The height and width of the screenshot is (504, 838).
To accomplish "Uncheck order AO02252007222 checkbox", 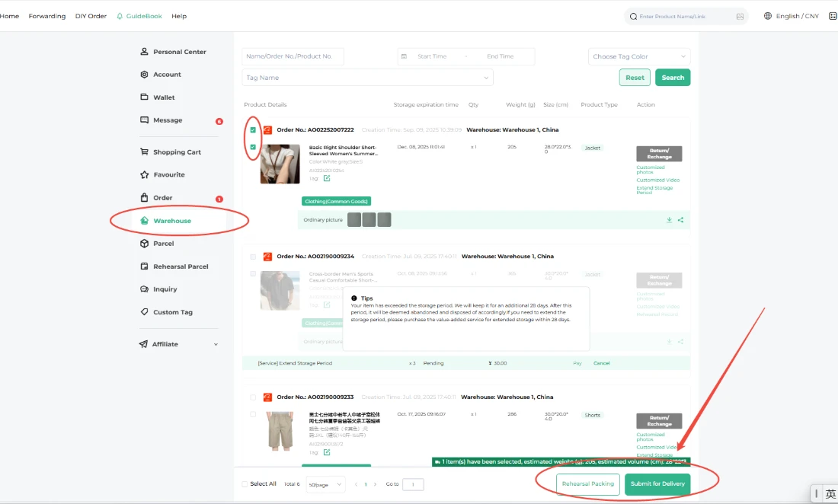I will pos(253,130).
